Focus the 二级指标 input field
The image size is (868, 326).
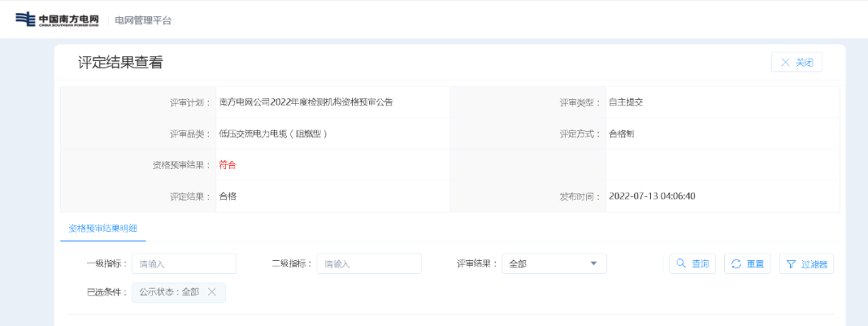pyautogui.click(x=369, y=263)
